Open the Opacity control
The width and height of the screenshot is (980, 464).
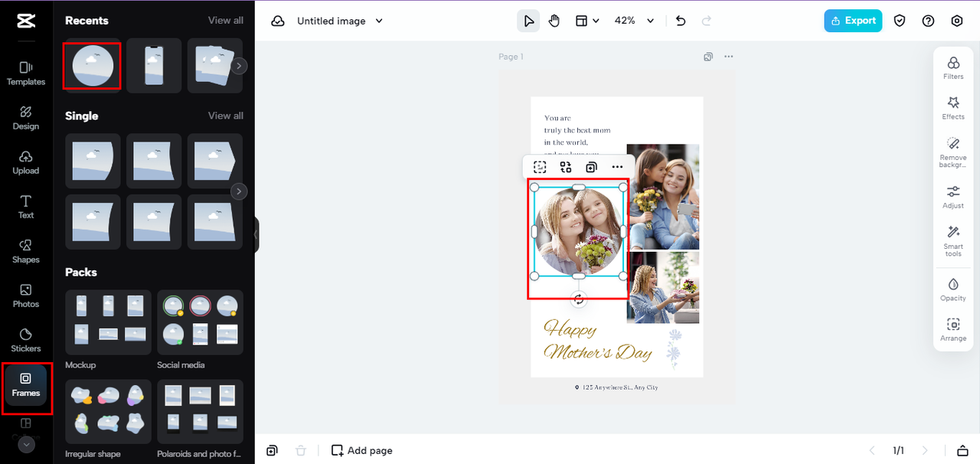point(953,289)
